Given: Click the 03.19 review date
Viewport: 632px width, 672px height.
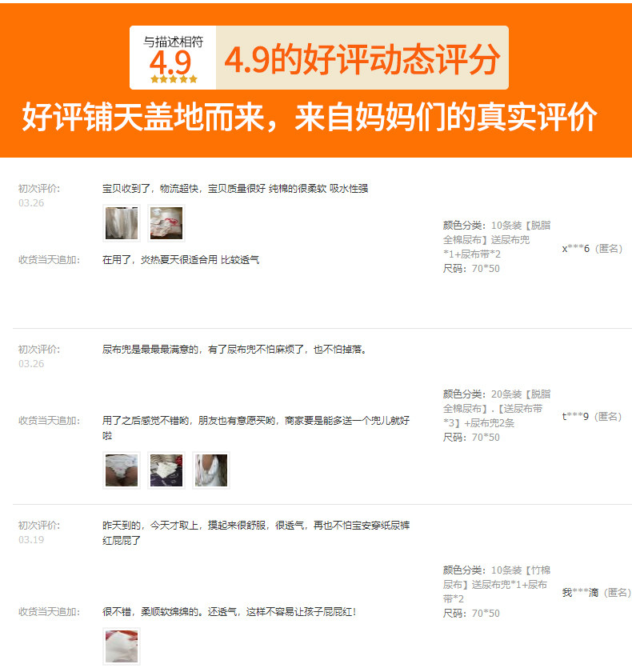Looking at the screenshot, I should click(31, 539).
